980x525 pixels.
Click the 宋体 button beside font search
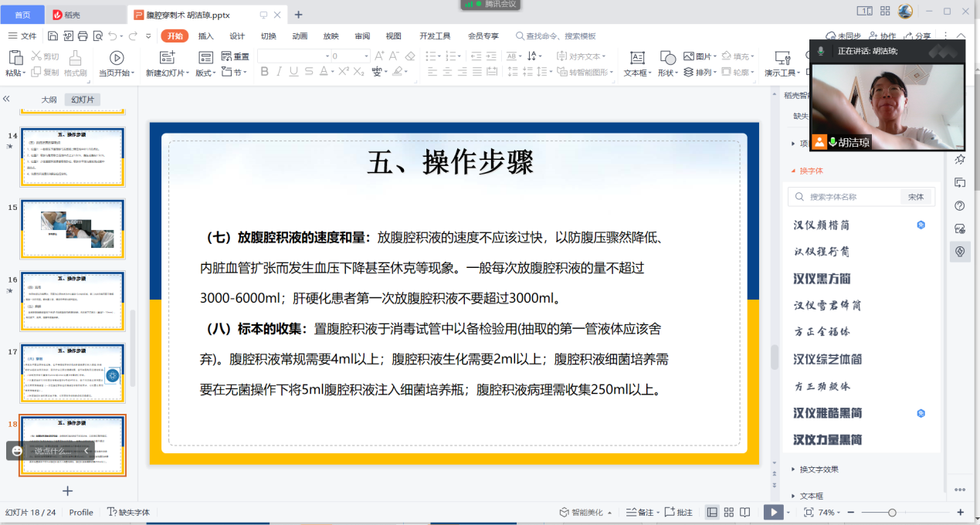(916, 197)
